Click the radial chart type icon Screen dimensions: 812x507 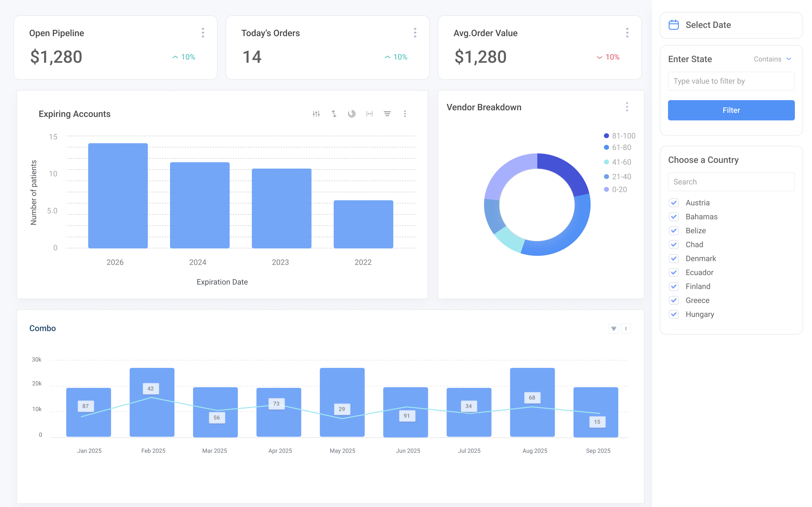[x=352, y=114]
